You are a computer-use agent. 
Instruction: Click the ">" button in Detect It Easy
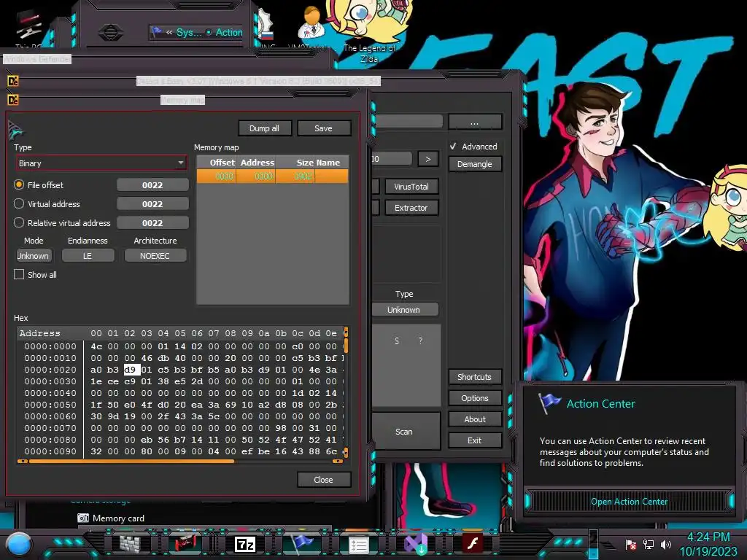pos(427,159)
